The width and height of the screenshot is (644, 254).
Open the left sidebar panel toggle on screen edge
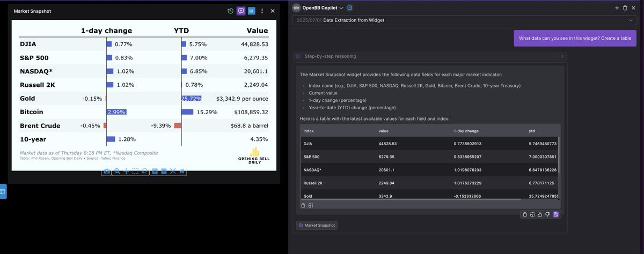coord(3,191)
